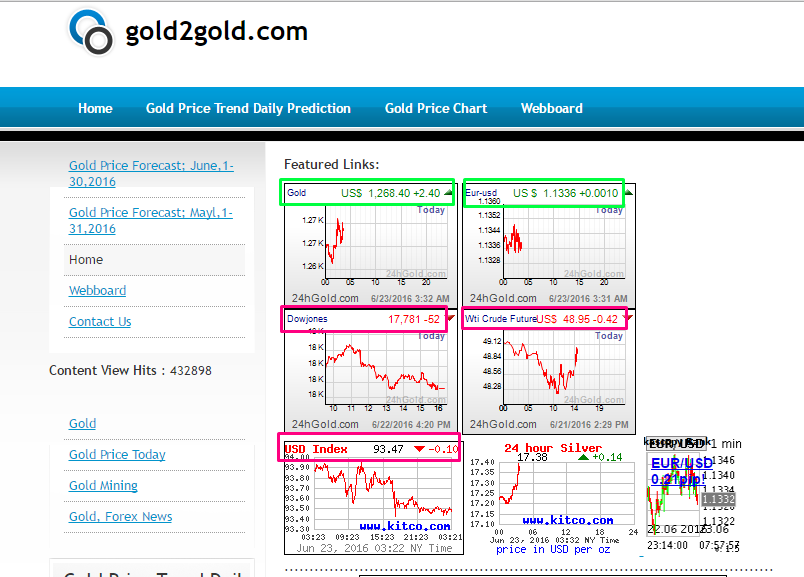Click the red down arrow beside Dowjones
The image size is (804, 577).
[450, 319]
